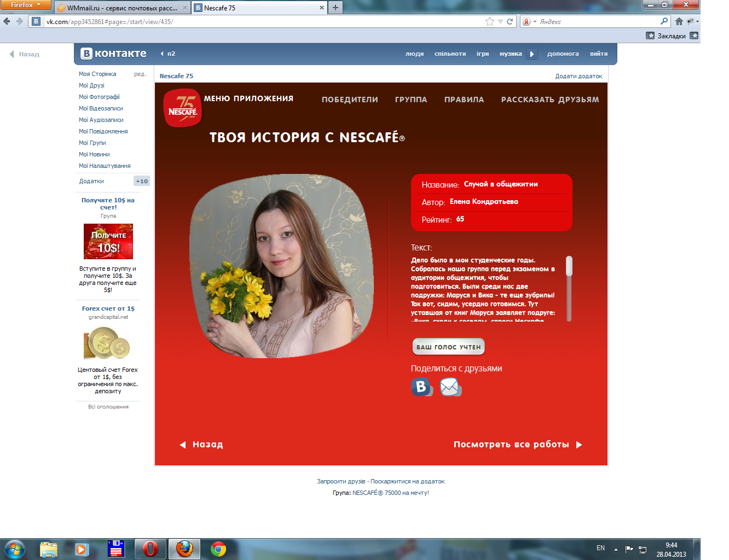Image resolution: width=729 pixels, height=560 pixels.
Task: Click РАССКАЗАТЬ ДРУЗЬЯМ
Action: (x=550, y=100)
